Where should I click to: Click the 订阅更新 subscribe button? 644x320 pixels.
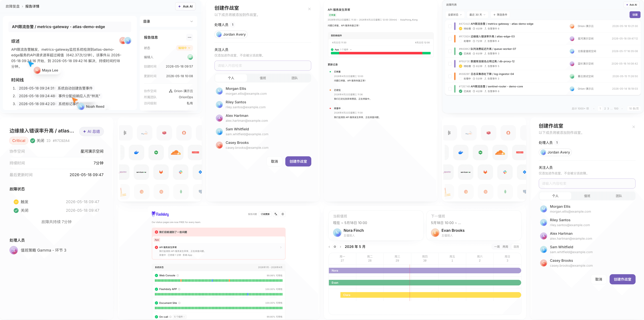pyautogui.click(x=265, y=214)
